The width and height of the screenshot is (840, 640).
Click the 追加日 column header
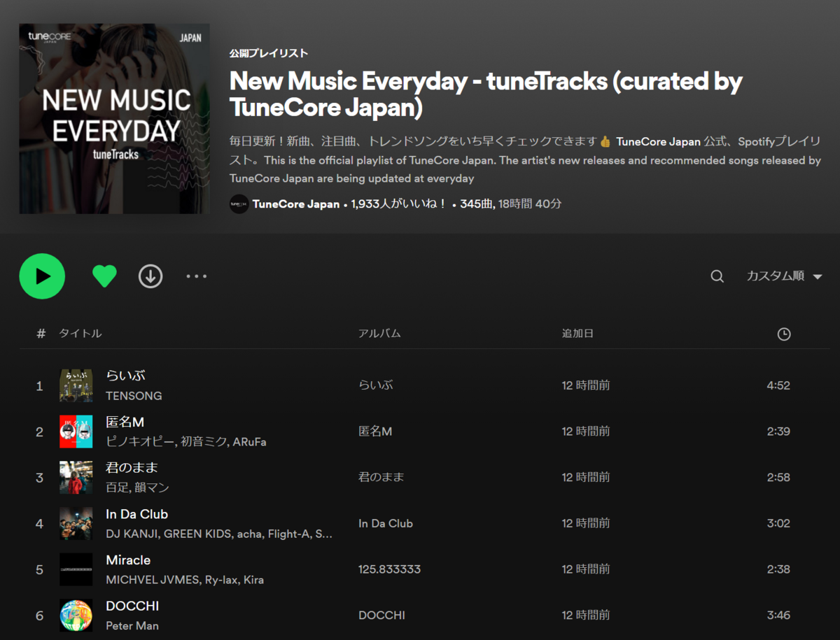click(577, 334)
